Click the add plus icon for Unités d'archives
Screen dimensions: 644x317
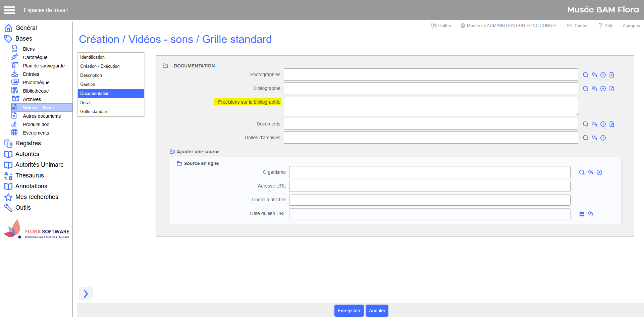click(x=603, y=138)
